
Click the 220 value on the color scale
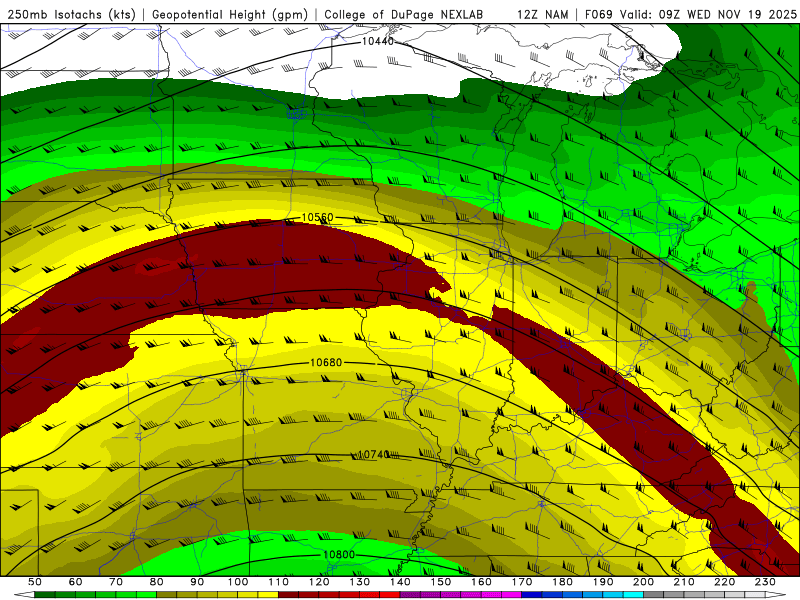pyautogui.click(x=724, y=582)
